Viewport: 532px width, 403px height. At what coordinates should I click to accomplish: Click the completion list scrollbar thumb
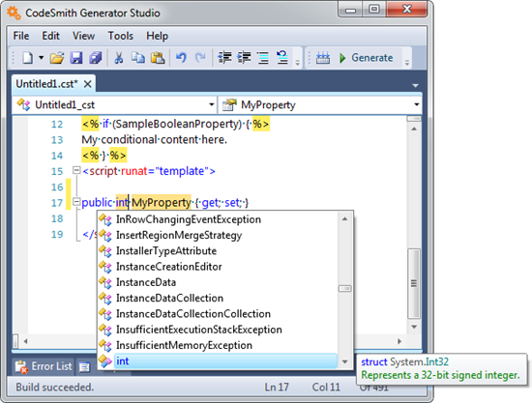(x=344, y=288)
